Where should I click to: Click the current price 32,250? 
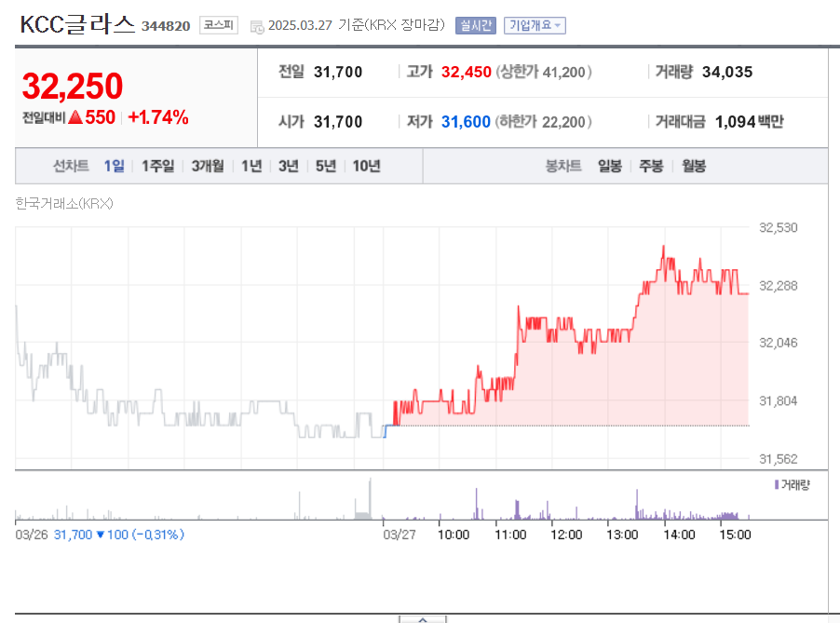coord(73,87)
